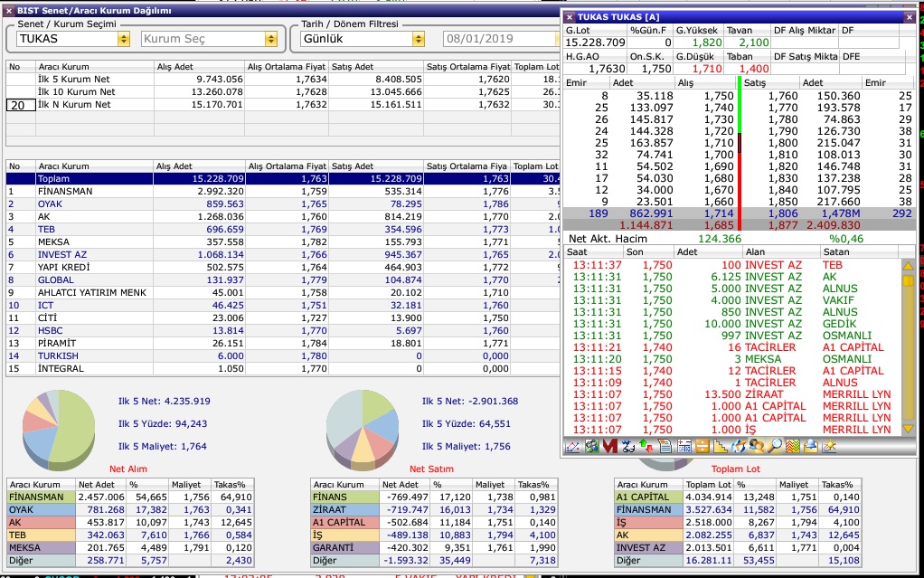Screen dimensions: 924x578
Task: Click the bell alarm icon in TUKAS toolbar
Action: (812, 447)
